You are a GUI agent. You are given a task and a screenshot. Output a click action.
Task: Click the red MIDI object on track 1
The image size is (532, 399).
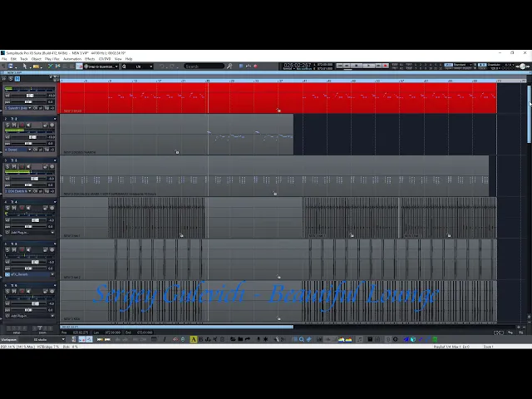[278, 98]
